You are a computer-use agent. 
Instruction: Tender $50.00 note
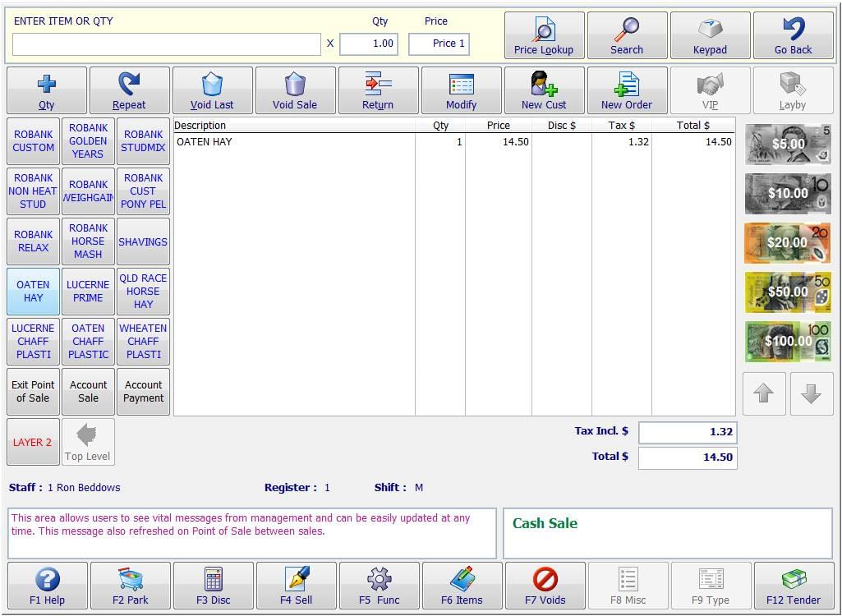click(x=786, y=292)
